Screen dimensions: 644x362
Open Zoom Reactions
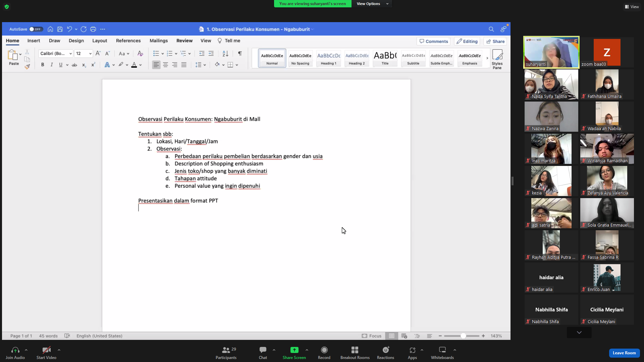pos(385,353)
